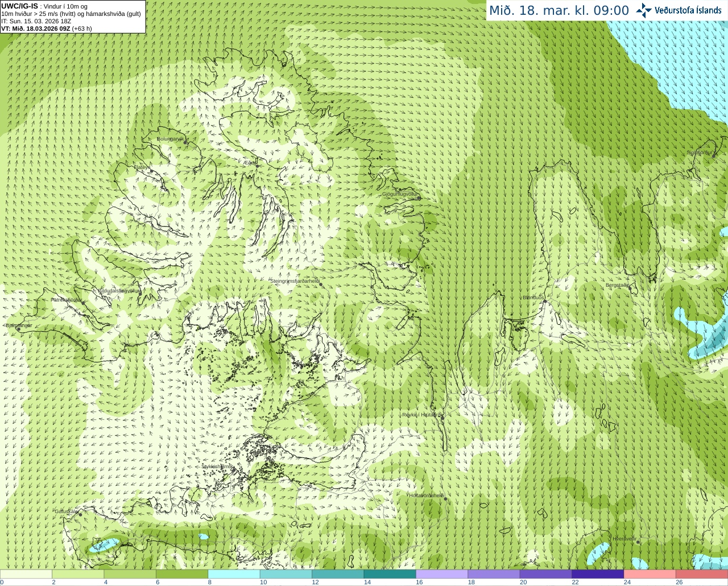Click the light green 2–4 m/s legend swatch
The height and width of the screenshot is (586, 728).
click(x=78, y=574)
